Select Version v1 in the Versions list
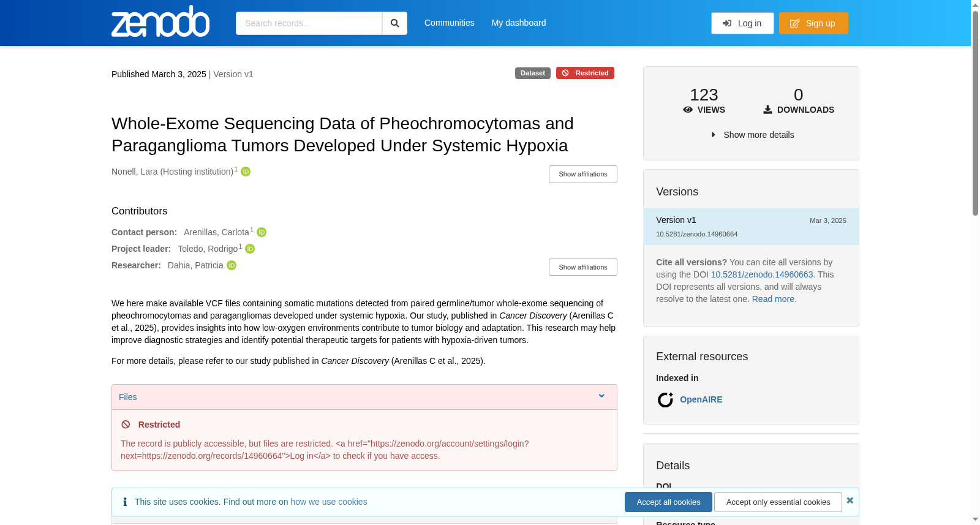Viewport: 980px width, 525px height. pos(751,227)
